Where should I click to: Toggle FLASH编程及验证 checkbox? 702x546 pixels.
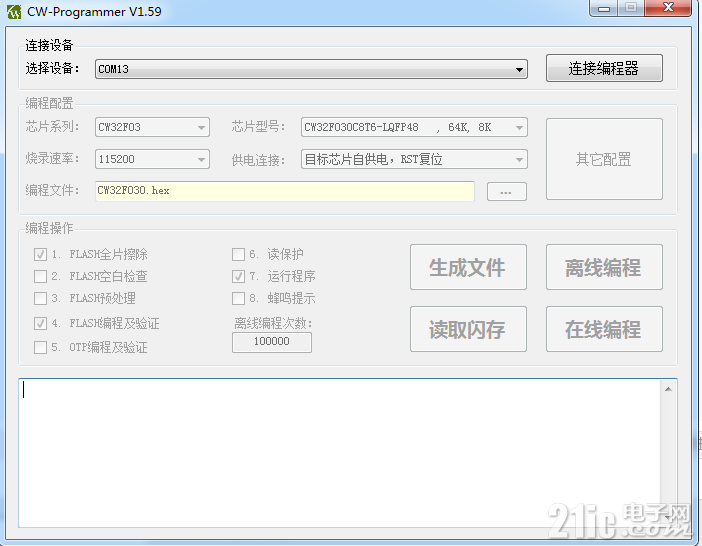[x=40, y=323]
